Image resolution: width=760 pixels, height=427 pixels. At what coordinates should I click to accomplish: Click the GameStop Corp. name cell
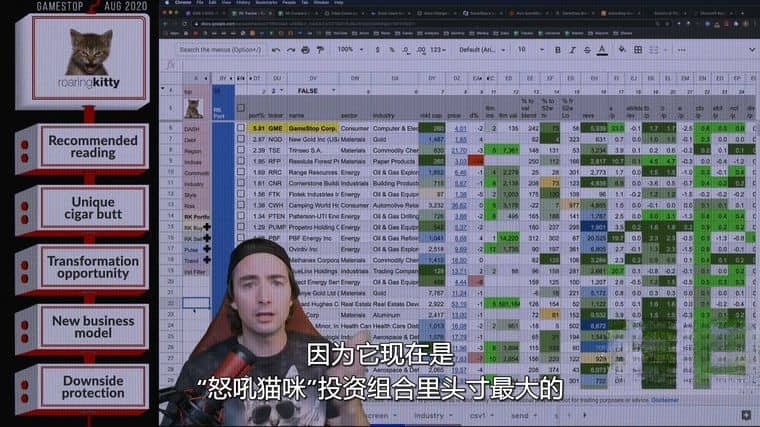click(x=312, y=128)
